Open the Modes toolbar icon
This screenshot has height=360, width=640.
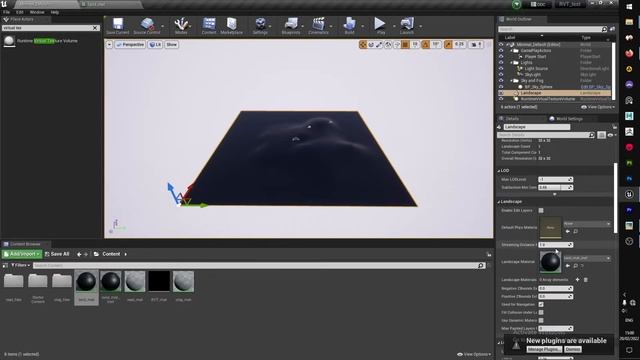[181, 26]
